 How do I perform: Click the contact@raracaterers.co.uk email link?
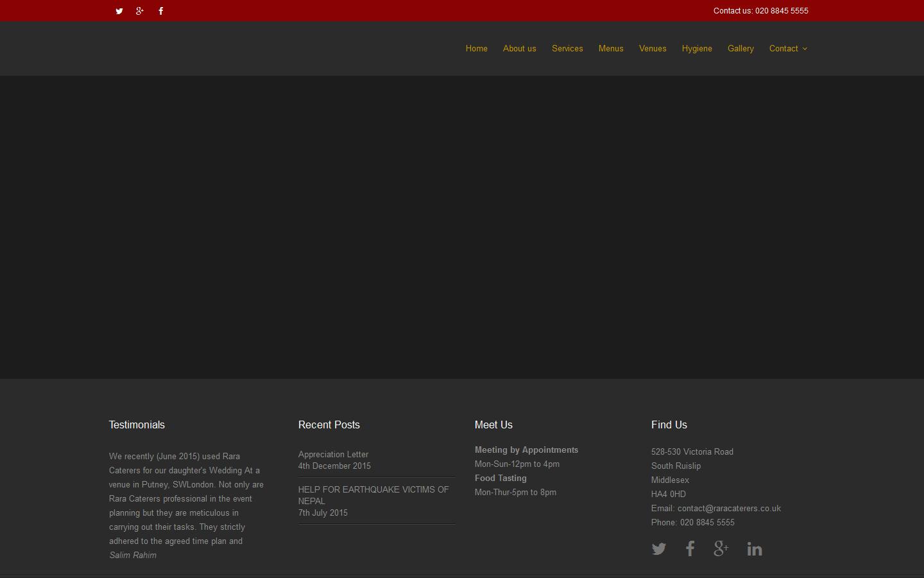coord(729,509)
